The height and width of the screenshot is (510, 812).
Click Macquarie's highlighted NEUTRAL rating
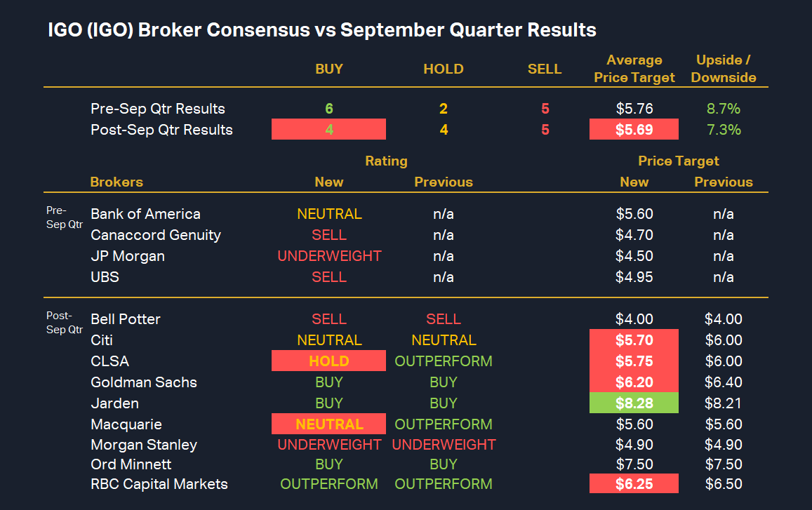[328, 424]
